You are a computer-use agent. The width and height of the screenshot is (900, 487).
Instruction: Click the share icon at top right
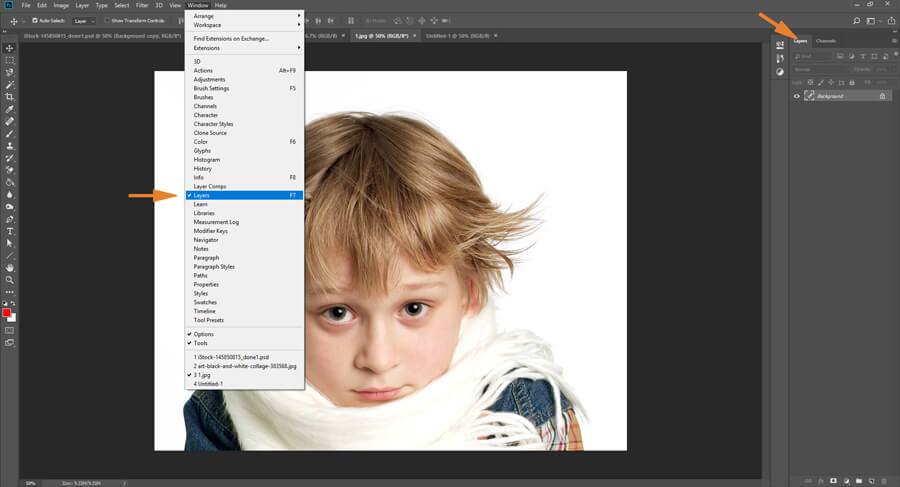pyautogui.click(x=891, y=20)
